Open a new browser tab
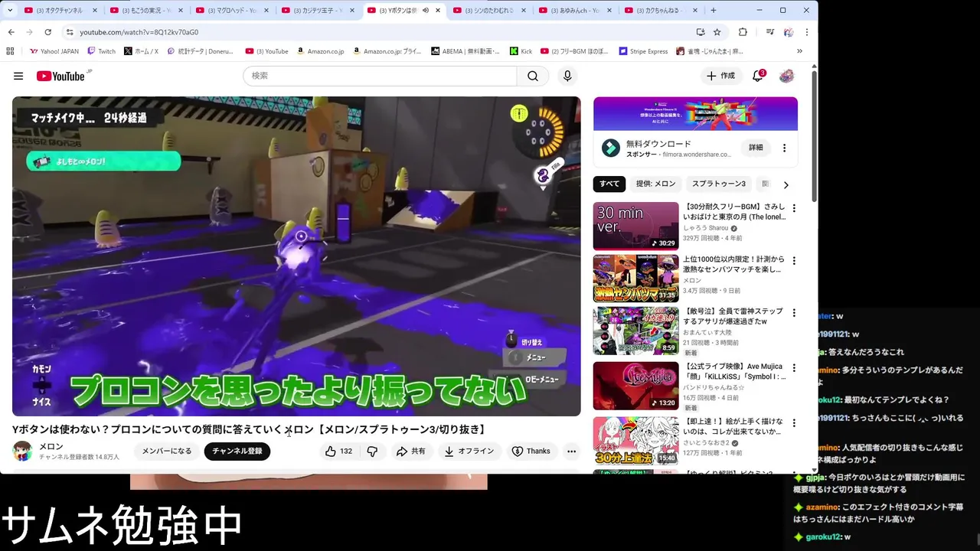The height and width of the screenshot is (551, 980). (x=713, y=11)
